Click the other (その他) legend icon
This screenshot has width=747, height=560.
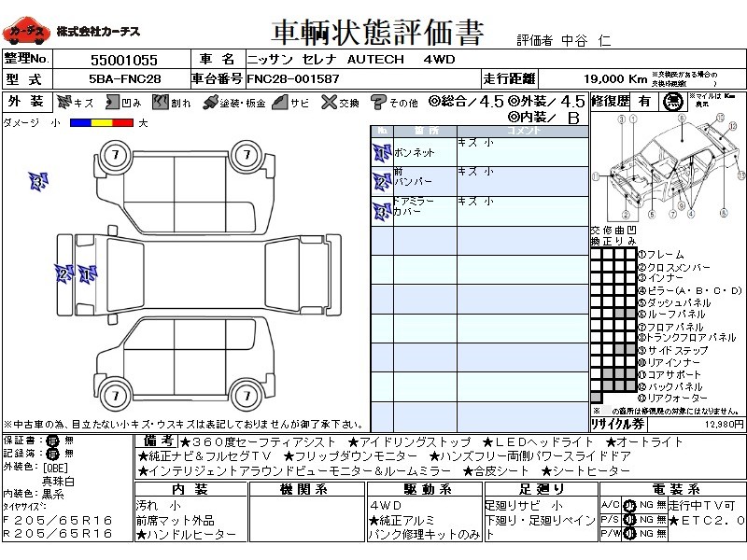[378, 103]
